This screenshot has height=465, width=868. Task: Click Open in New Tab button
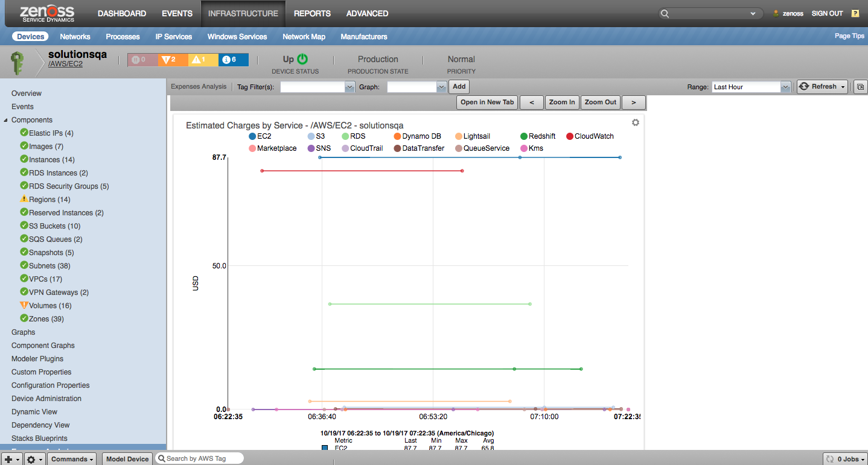[487, 103]
